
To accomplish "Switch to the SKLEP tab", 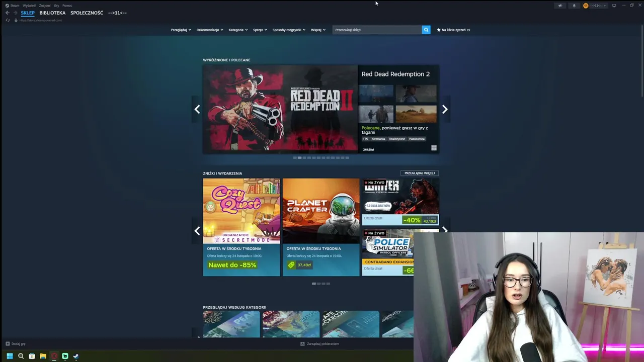I will click(28, 13).
